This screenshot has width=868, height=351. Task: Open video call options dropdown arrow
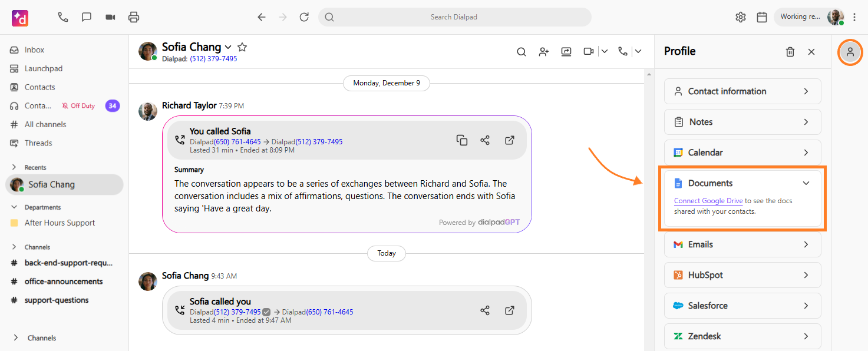tap(604, 52)
